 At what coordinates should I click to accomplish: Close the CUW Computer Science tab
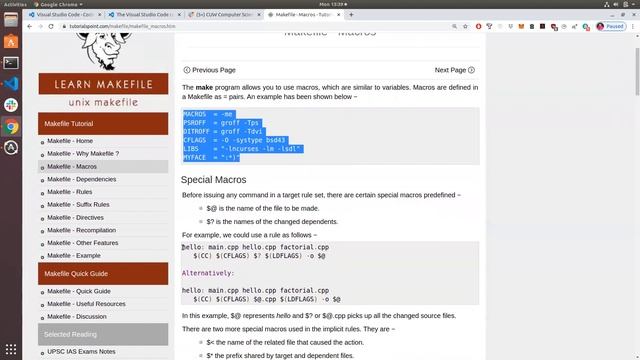pos(259,15)
